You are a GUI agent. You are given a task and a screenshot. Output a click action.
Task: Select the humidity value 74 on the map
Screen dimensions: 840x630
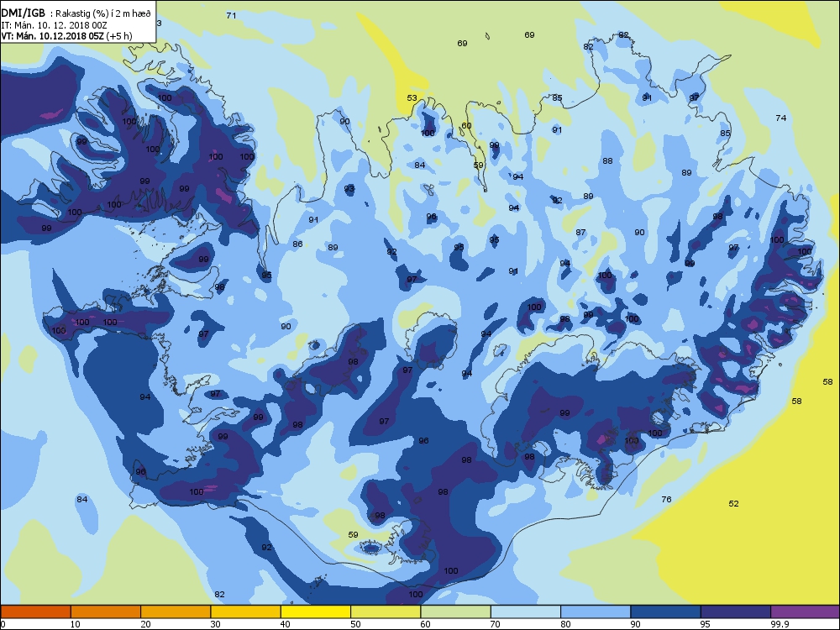click(x=781, y=118)
